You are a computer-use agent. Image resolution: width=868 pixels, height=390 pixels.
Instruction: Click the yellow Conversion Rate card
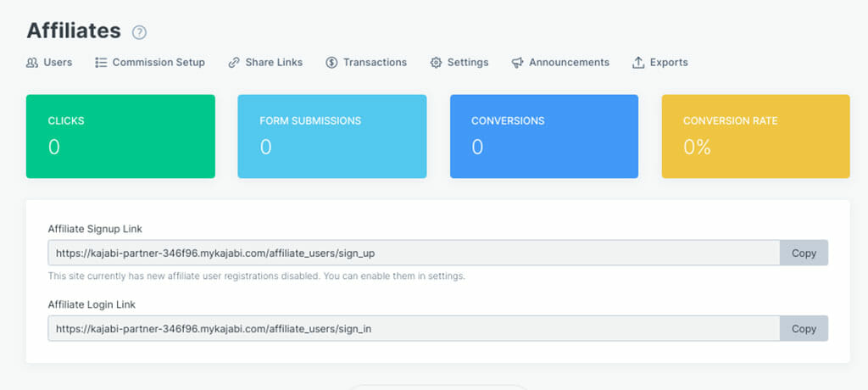click(x=755, y=136)
